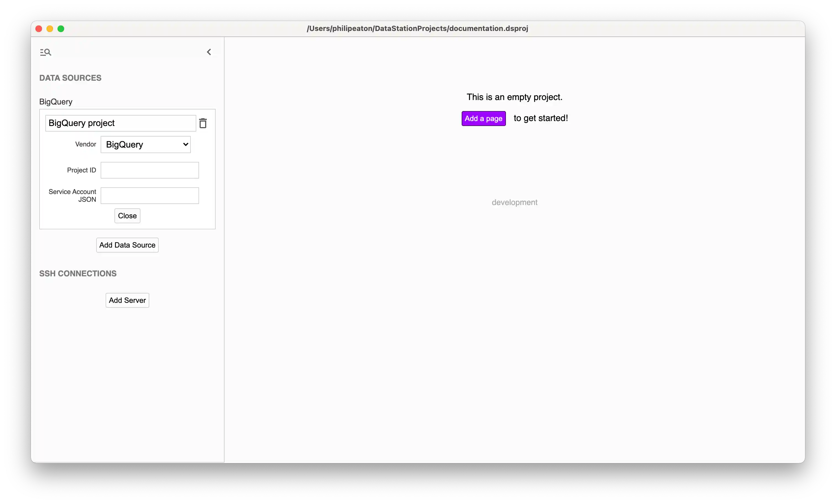Click the 'This is an empty project' message

pyautogui.click(x=514, y=97)
